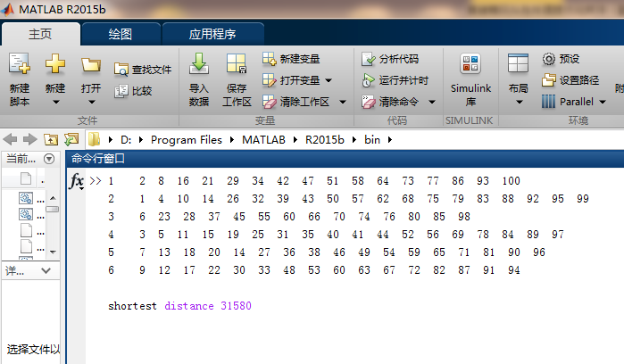The width and height of the screenshot is (624, 364).
Task: Click Set Path (设置路径)
Action: pos(570,80)
